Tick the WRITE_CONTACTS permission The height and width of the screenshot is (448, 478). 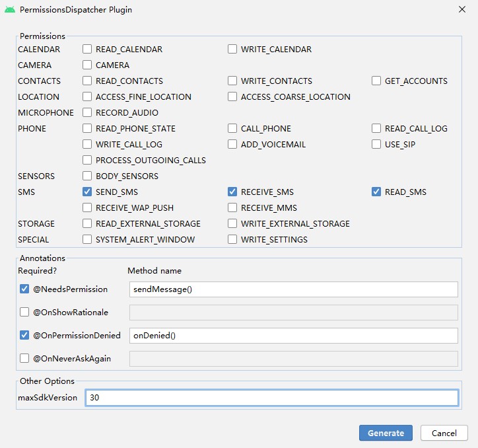coord(232,81)
